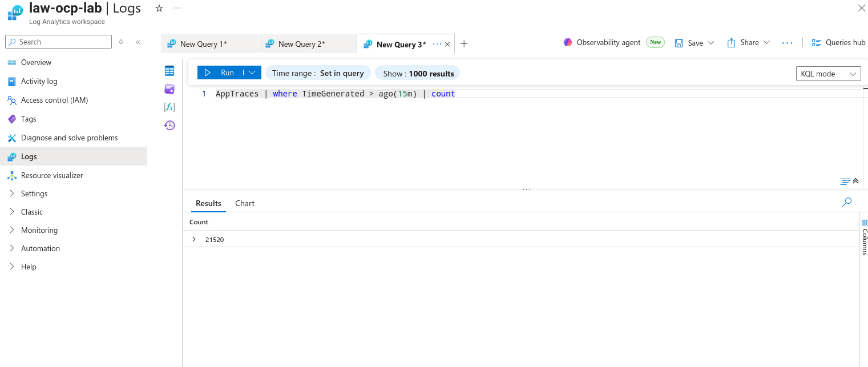The height and width of the screenshot is (367, 868).
Task: Collapse the sidebar with the double chevron
Action: click(138, 42)
